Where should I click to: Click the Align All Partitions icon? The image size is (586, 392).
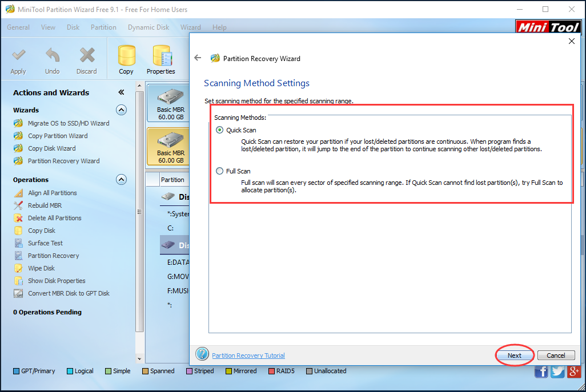18,193
